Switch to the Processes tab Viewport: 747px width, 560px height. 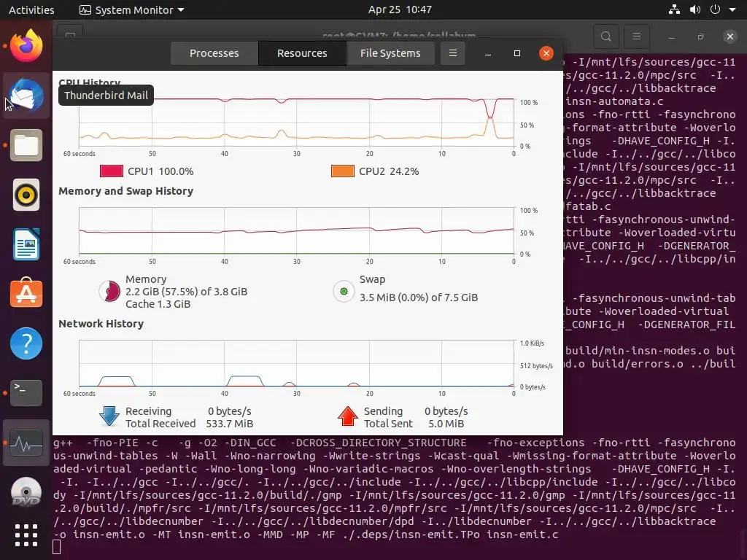[x=214, y=53]
